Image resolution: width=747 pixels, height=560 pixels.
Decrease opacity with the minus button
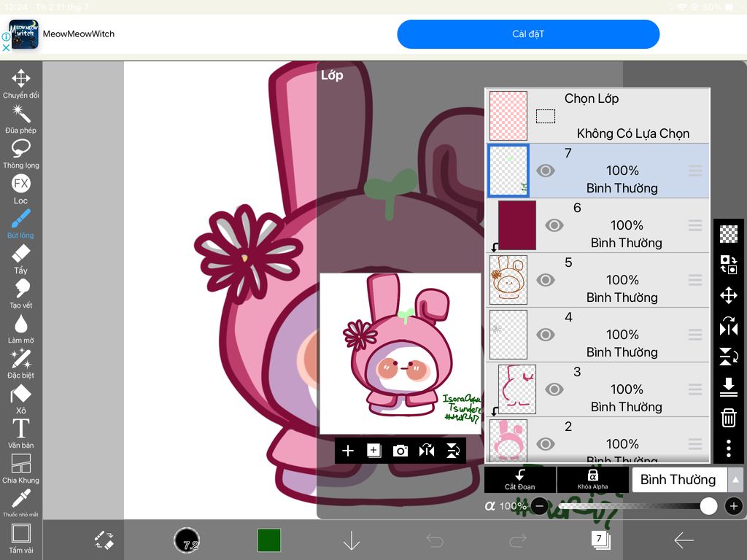click(x=539, y=506)
